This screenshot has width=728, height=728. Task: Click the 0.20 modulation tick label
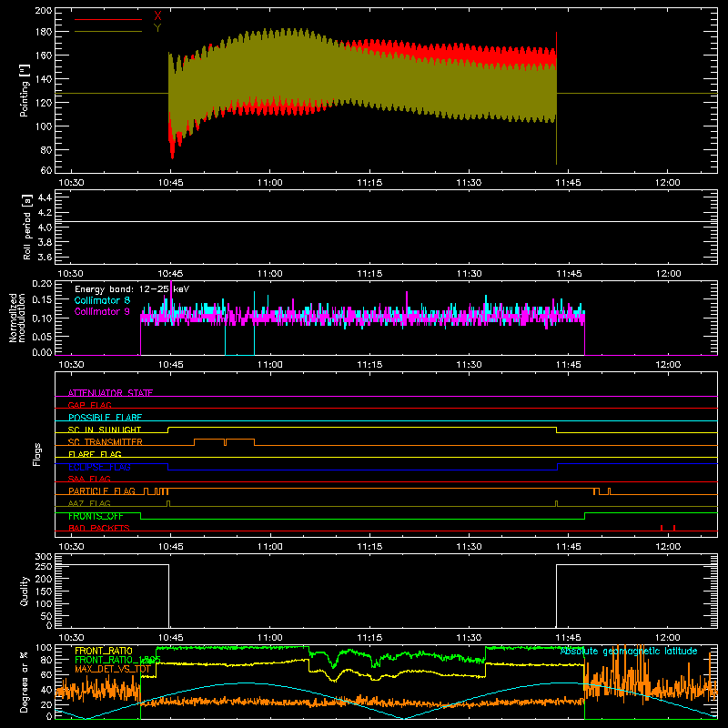42,284
